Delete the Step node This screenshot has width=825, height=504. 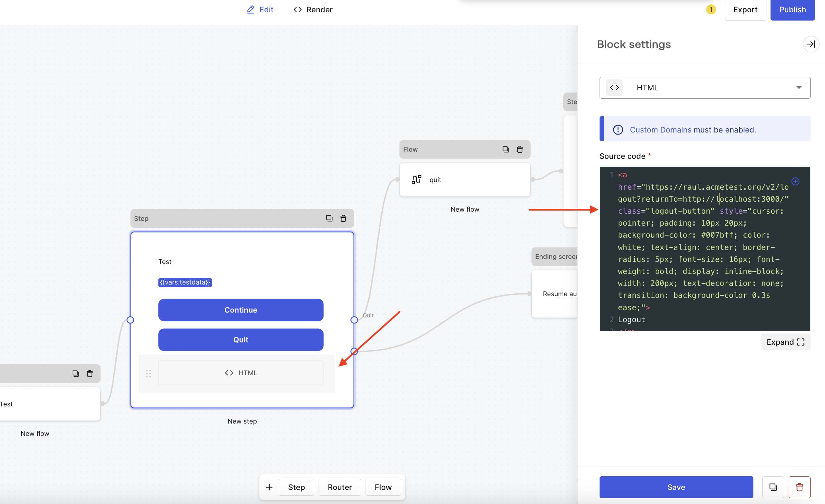pyautogui.click(x=343, y=218)
